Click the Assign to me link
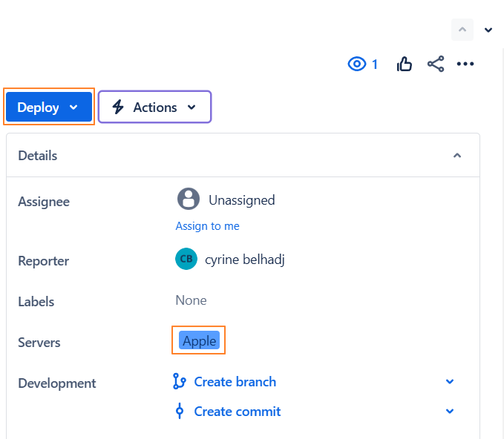 (x=207, y=226)
